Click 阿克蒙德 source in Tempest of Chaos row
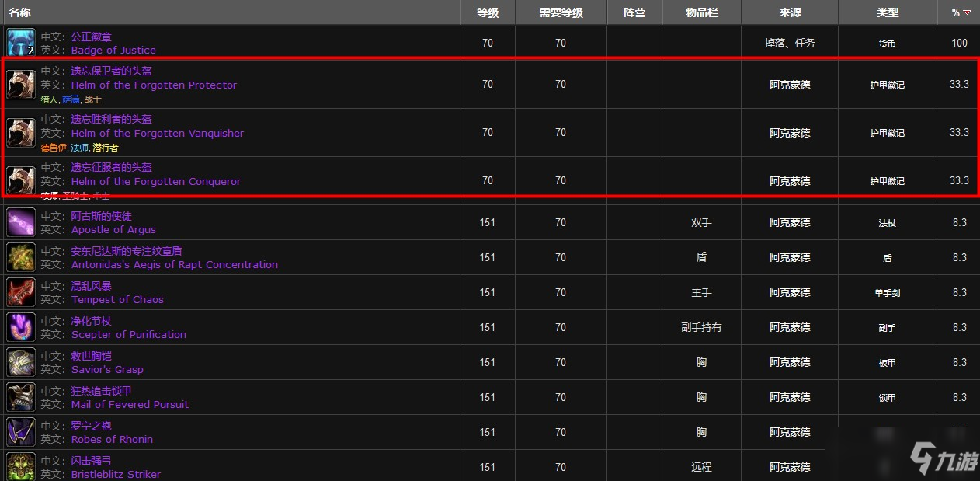The image size is (980, 481). 790,292
